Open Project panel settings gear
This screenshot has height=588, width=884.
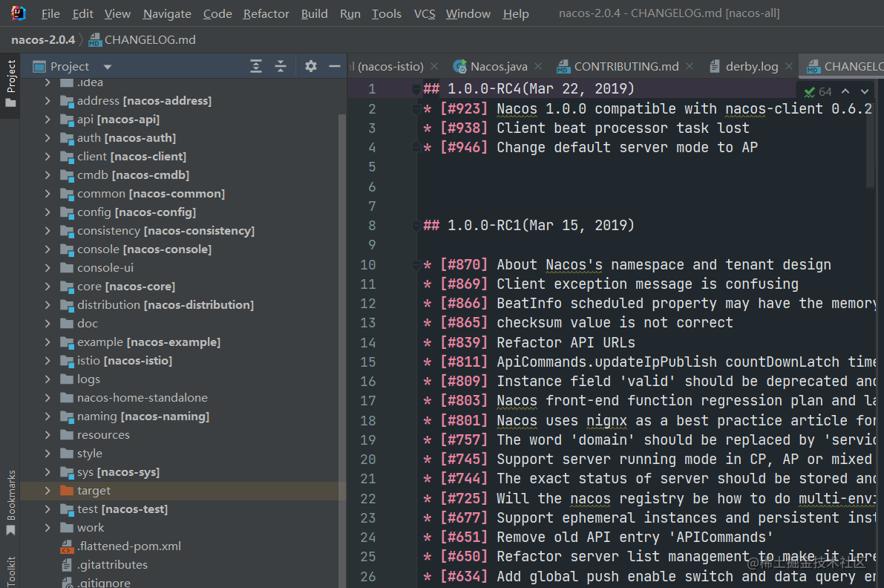click(x=311, y=67)
